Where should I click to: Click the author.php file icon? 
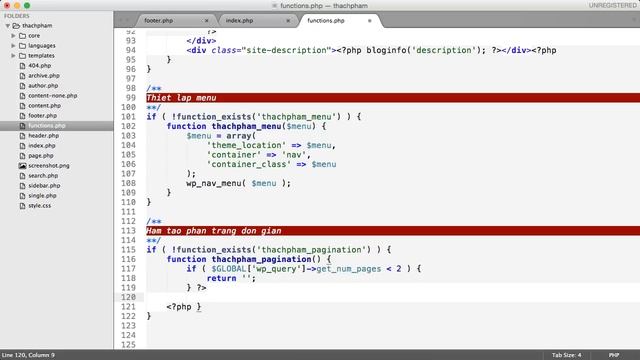(x=22, y=86)
